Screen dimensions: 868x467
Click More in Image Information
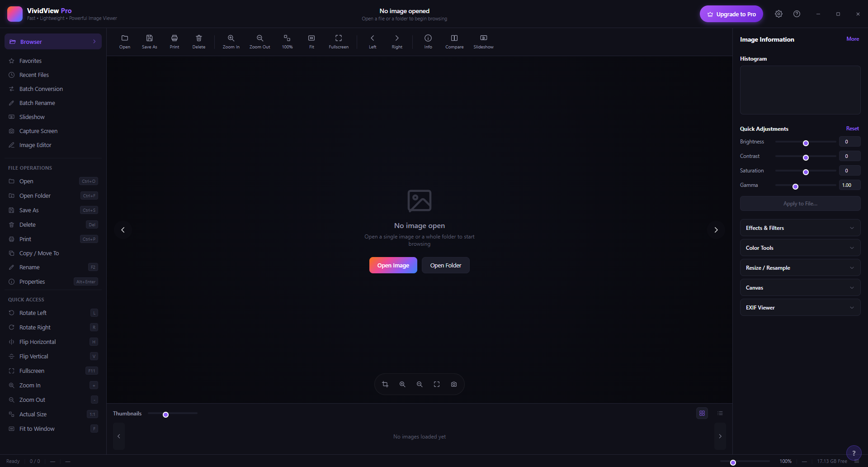tap(853, 39)
